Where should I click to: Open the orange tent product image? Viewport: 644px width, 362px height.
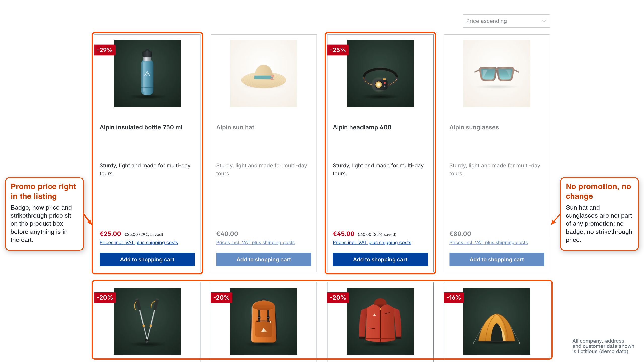point(497,321)
